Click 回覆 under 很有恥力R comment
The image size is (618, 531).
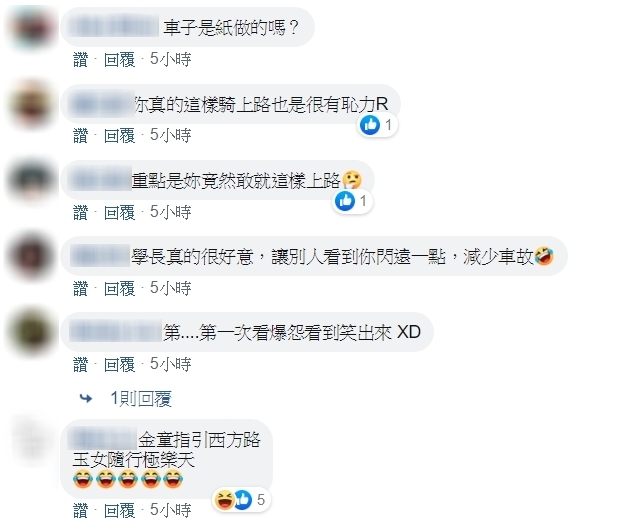coord(119,136)
